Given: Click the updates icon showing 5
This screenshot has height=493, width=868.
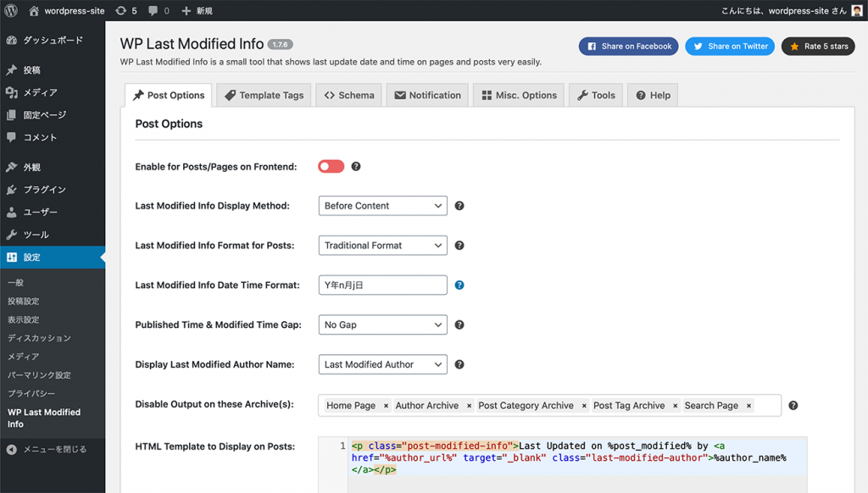Looking at the screenshot, I should (126, 10).
